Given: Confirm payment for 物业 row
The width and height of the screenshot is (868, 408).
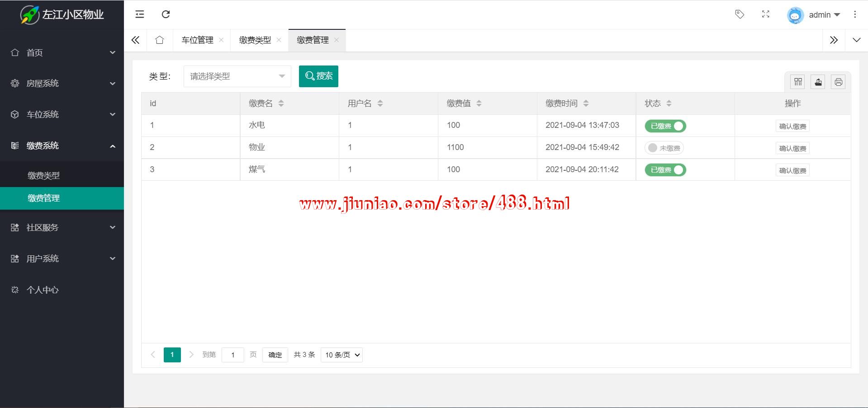Looking at the screenshot, I should [x=792, y=148].
